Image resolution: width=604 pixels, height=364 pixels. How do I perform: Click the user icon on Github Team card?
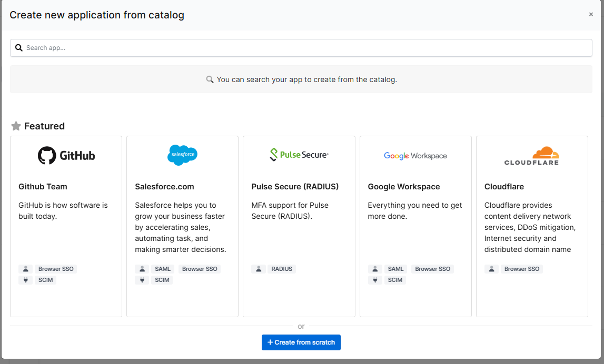pos(25,269)
